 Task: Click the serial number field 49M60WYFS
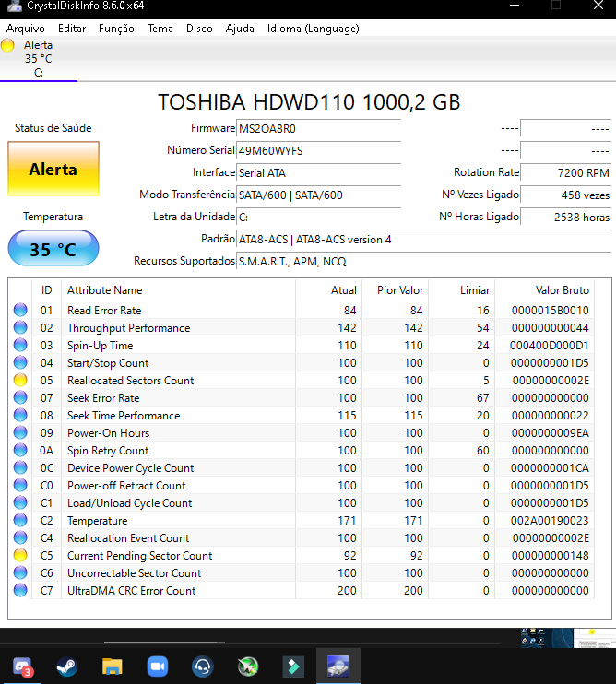(x=318, y=151)
